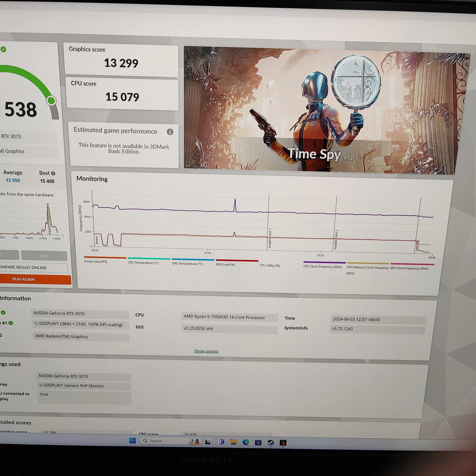Click the 3DMark taskbar icon

click(x=283, y=443)
